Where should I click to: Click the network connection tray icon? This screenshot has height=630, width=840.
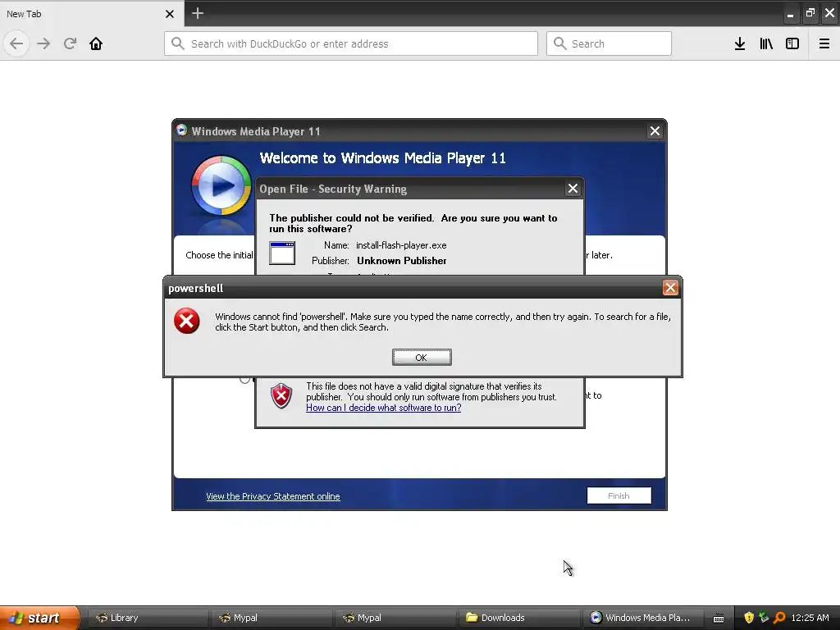point(764,618)
